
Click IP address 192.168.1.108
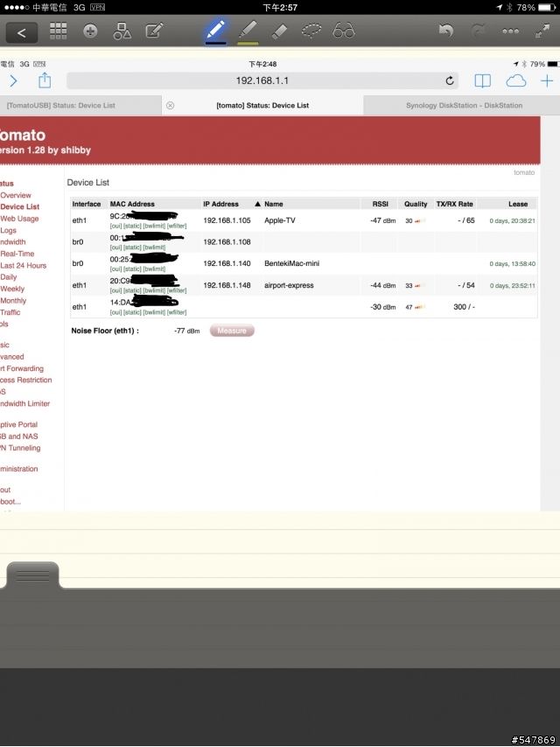227,242
